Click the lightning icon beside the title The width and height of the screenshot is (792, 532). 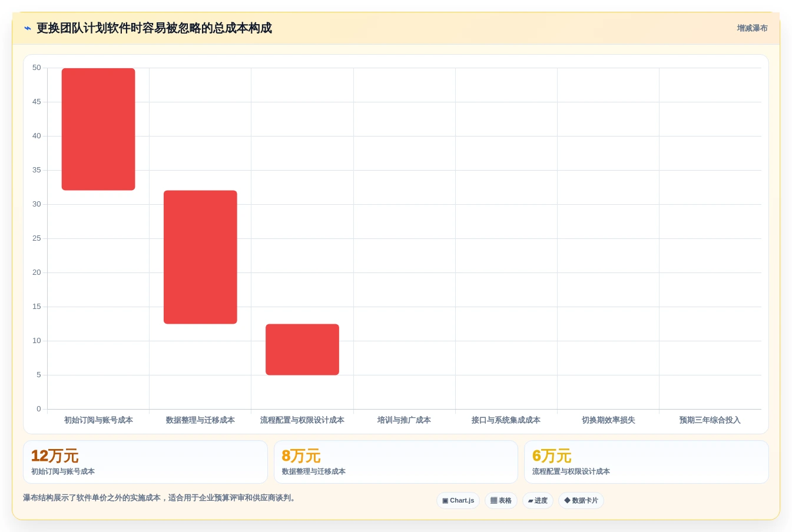tap(28, 28)
